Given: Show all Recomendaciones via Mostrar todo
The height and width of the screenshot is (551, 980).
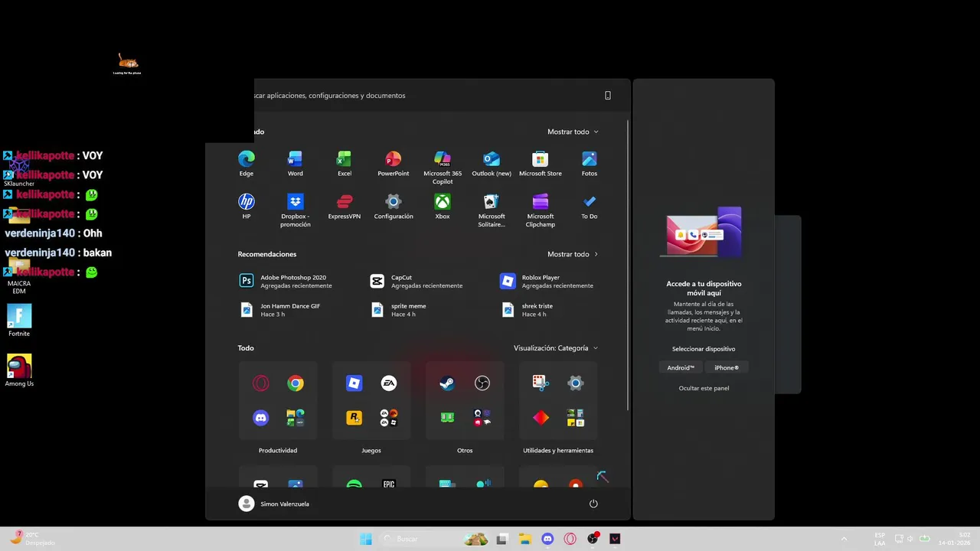Looking at the screenshot, I should click(573, 254).
